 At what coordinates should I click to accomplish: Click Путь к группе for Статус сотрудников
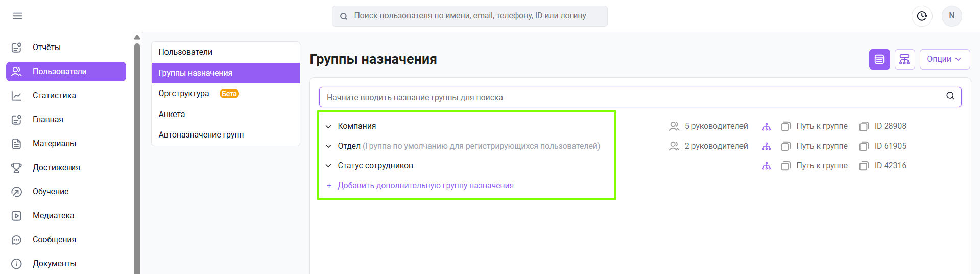822,166
